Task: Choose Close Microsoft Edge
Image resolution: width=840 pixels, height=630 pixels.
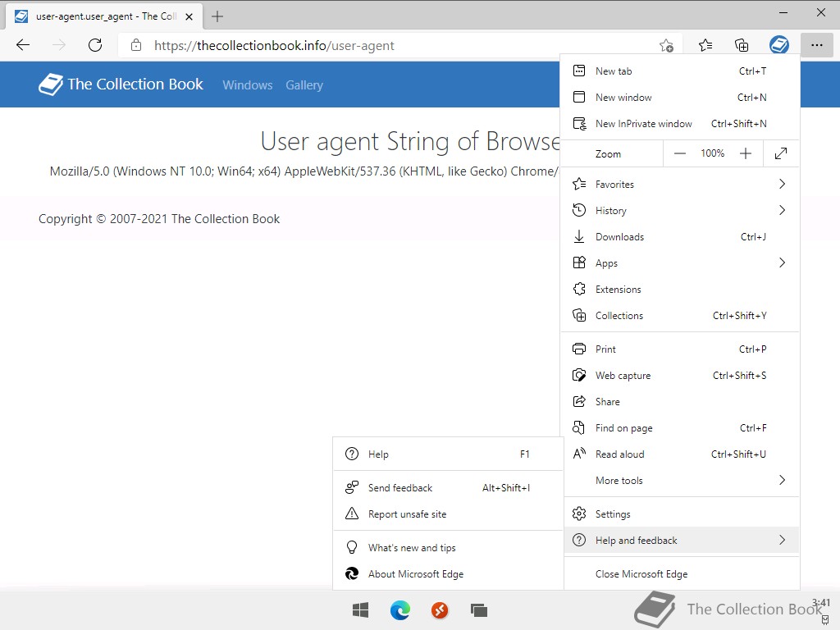Action: click(x=680, y=573)
